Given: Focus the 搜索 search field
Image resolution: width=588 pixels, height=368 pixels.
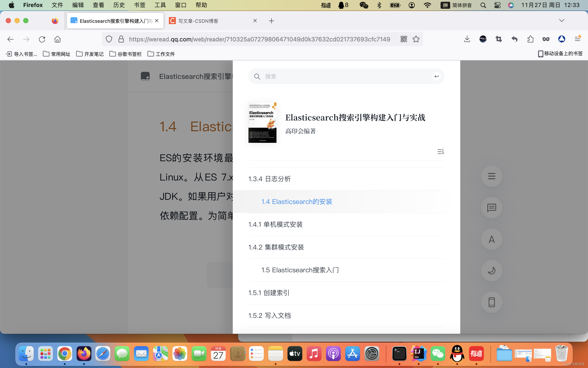Looking at the screenshot, I should tap(346, 76).
